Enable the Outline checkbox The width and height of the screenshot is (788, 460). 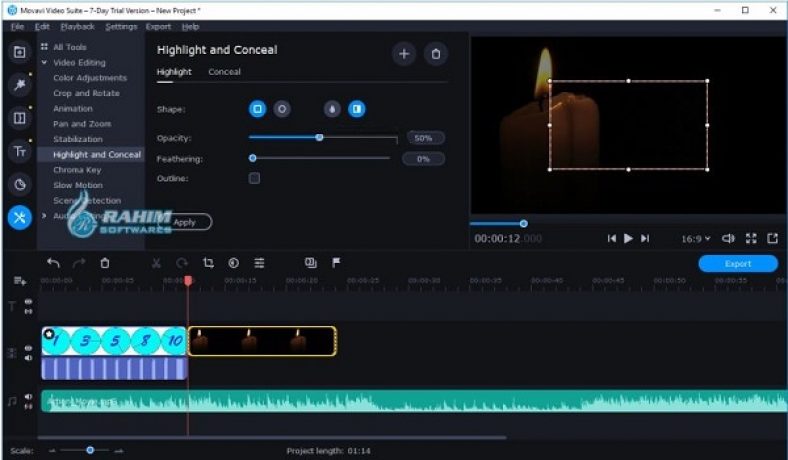[x=254, y=178]
